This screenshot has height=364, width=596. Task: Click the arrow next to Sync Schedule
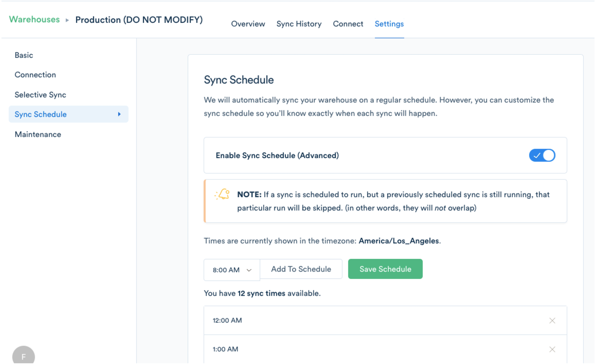[119, 114]
